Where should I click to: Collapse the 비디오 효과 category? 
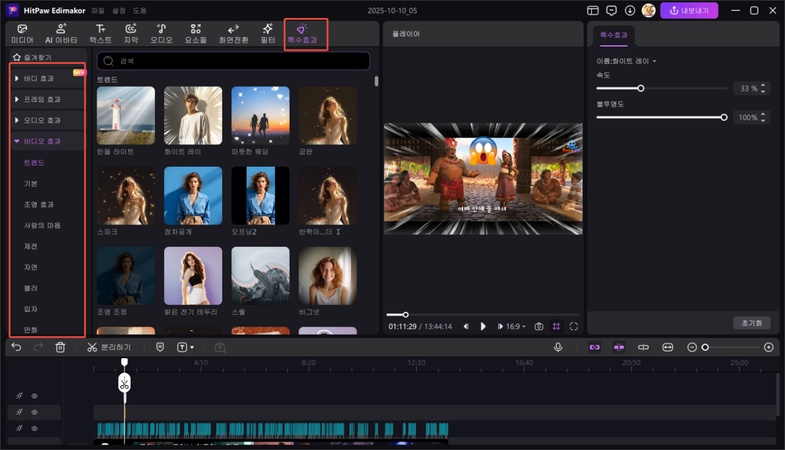(x=40, y=141)
